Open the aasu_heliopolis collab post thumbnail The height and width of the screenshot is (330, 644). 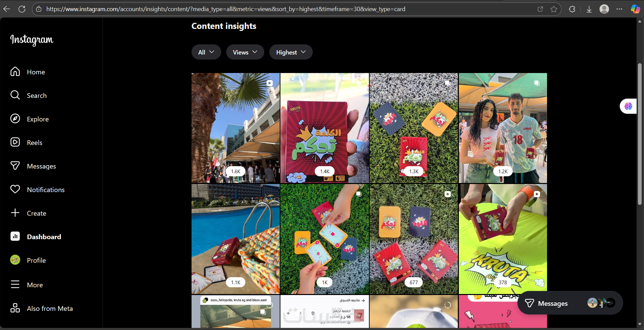(x=236, y=311)
